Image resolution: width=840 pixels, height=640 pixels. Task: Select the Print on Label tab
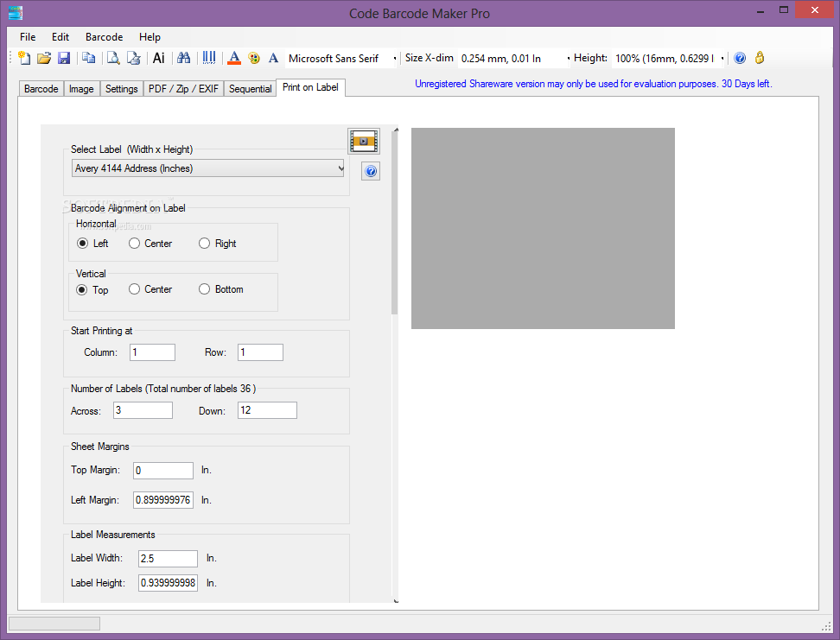pos(311,87)
